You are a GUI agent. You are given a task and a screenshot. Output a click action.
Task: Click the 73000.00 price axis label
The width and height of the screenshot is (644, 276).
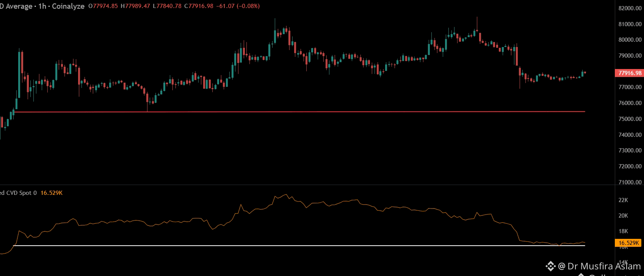click(x=630, y=151)
